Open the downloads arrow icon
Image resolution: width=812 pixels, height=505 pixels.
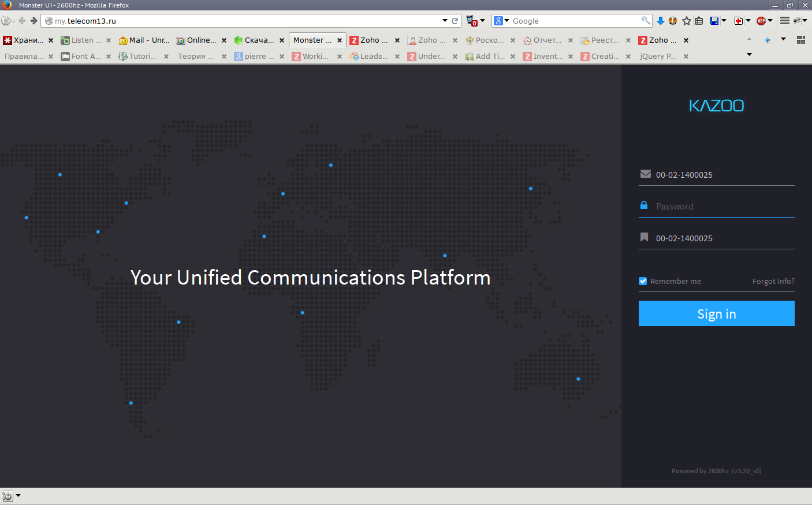(661, 21)
